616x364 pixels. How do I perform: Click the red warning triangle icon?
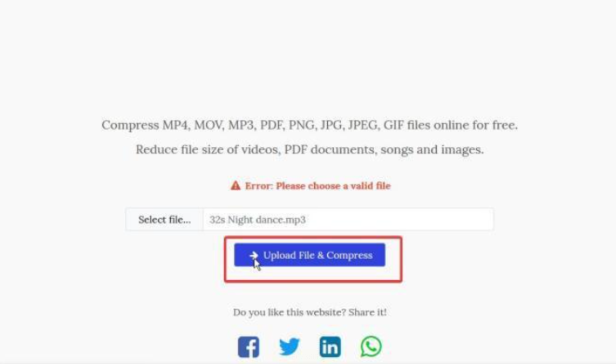[x=236, y=185]
